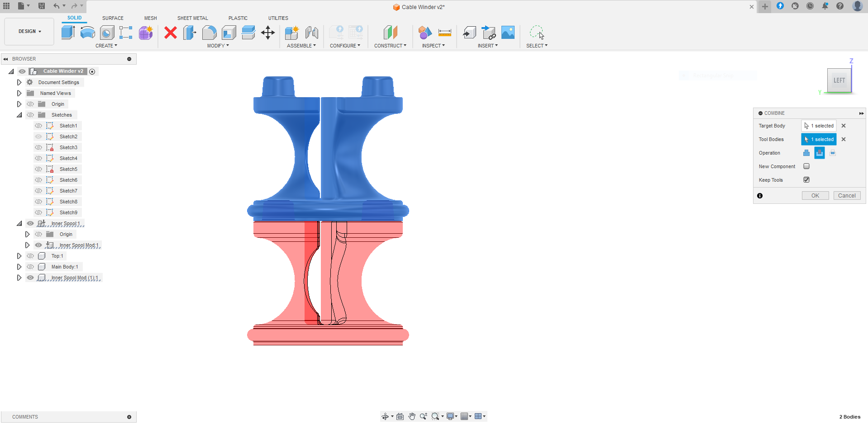Select the Press Pull tool

190,33
